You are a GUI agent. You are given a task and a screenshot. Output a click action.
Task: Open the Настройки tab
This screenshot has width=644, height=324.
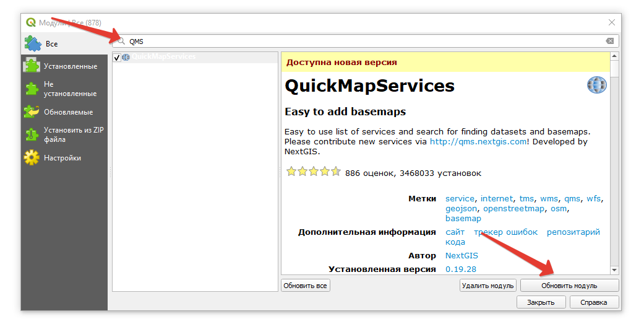click(x=64, y=158)
